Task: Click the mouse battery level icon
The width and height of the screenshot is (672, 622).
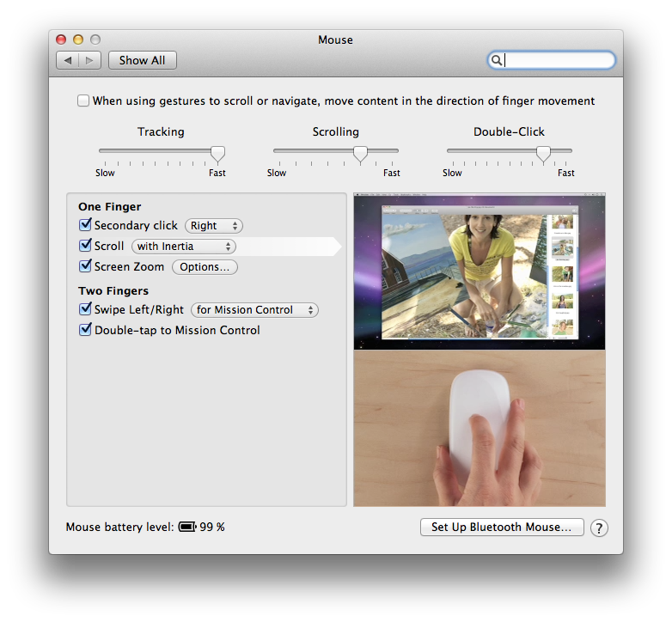Action: point(187,527)
